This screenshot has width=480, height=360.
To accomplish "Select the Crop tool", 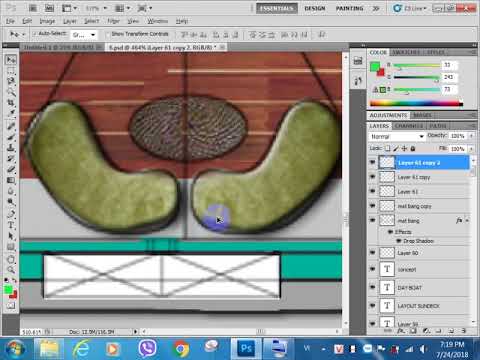I will pyautogui.click(x=11, y=103).
